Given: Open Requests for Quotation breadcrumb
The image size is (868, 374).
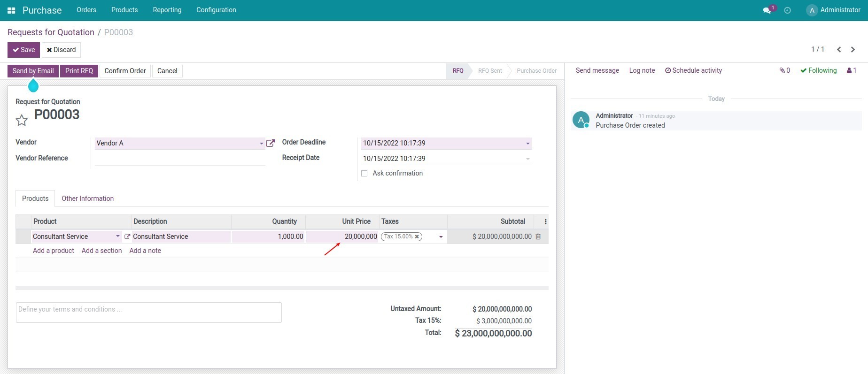Looking at the screenshot, I should (51, 32).
